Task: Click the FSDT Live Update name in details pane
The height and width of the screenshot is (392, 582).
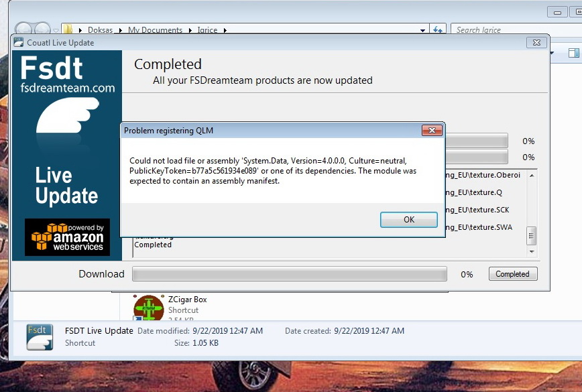Action: coord(99,331)
